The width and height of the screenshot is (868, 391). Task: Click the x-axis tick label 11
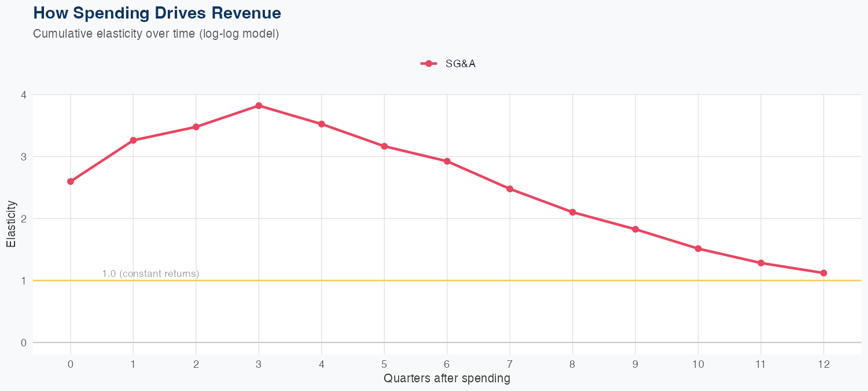[760, 364]
